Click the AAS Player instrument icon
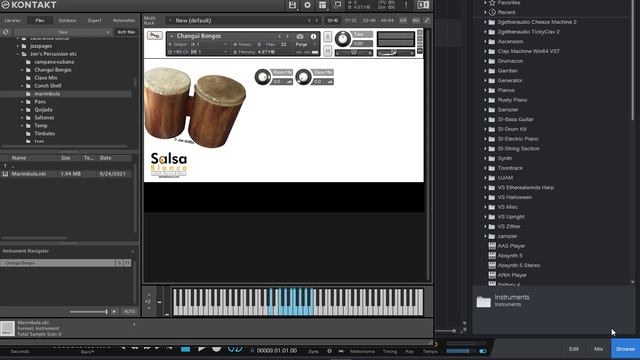640x360 pixels. coord(492,246)
